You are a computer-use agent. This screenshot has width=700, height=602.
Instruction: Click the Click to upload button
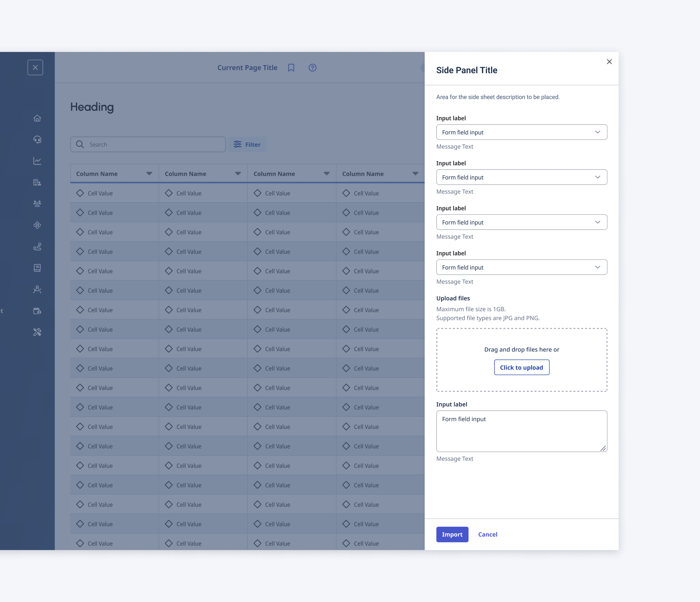(x=522, y=367)
